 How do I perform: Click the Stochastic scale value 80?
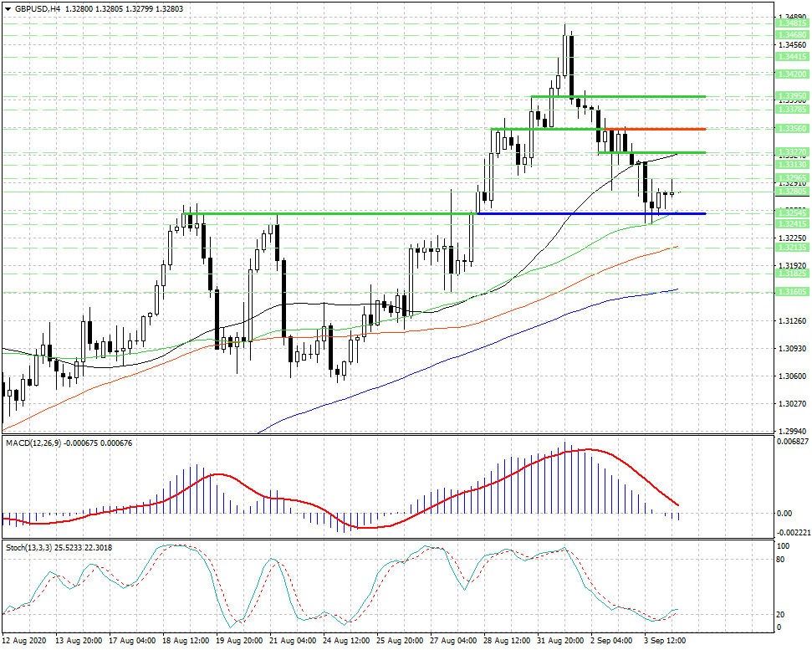[780, 560]
